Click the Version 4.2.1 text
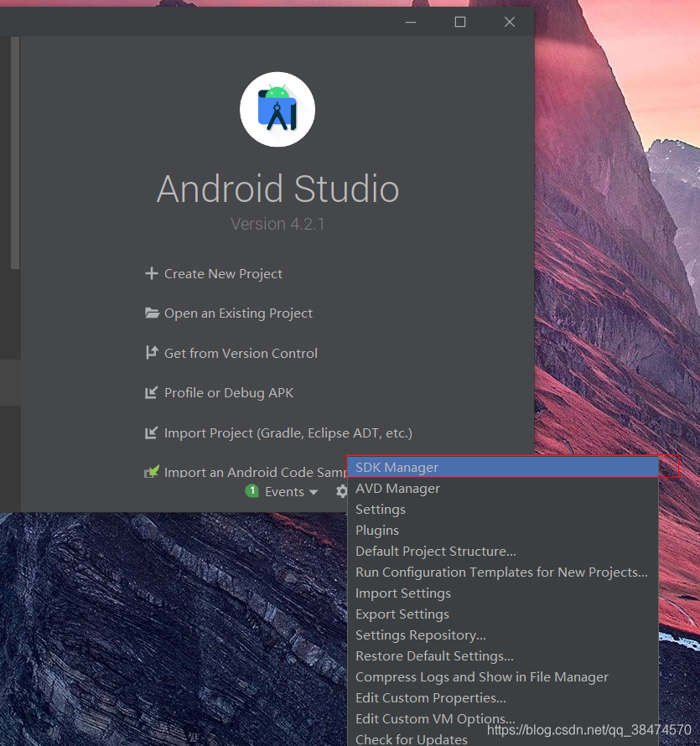This screenshot has width=700, height=746. pos(277,224)
